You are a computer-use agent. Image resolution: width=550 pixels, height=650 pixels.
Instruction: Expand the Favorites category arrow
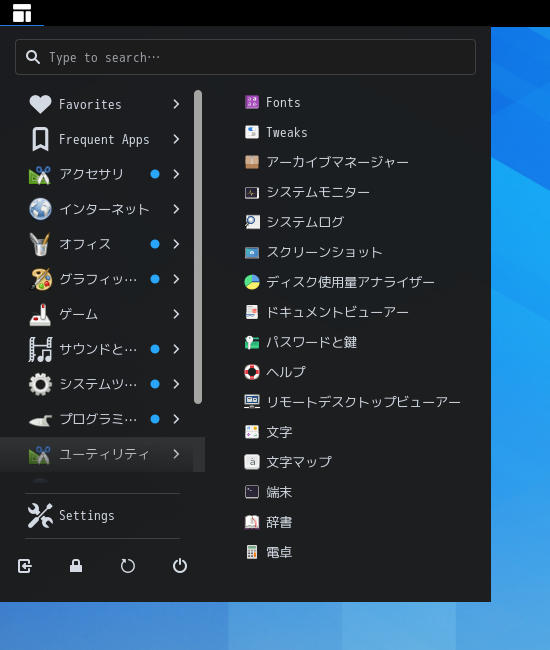click(177, 104)
